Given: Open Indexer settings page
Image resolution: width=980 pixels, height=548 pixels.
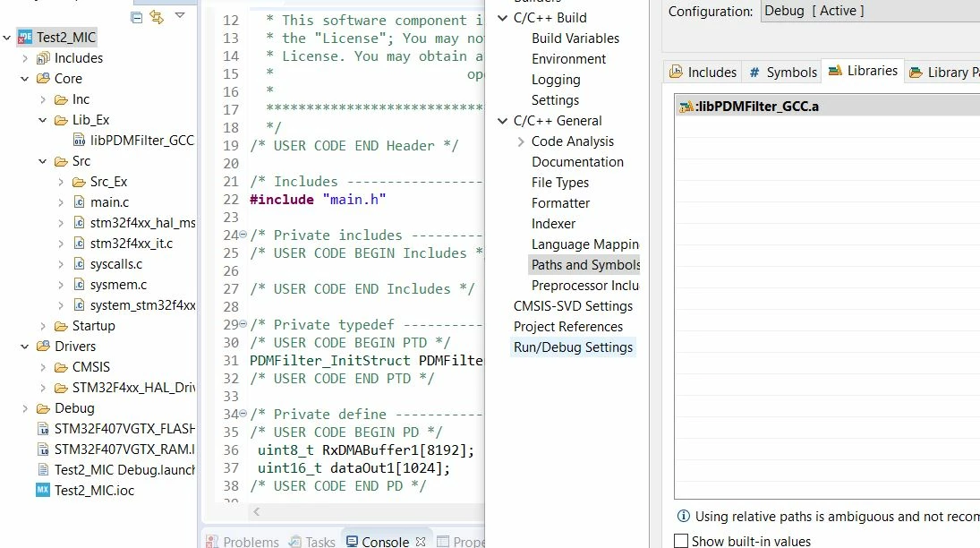Looking at the screenshot, I should tap(553, 224).
